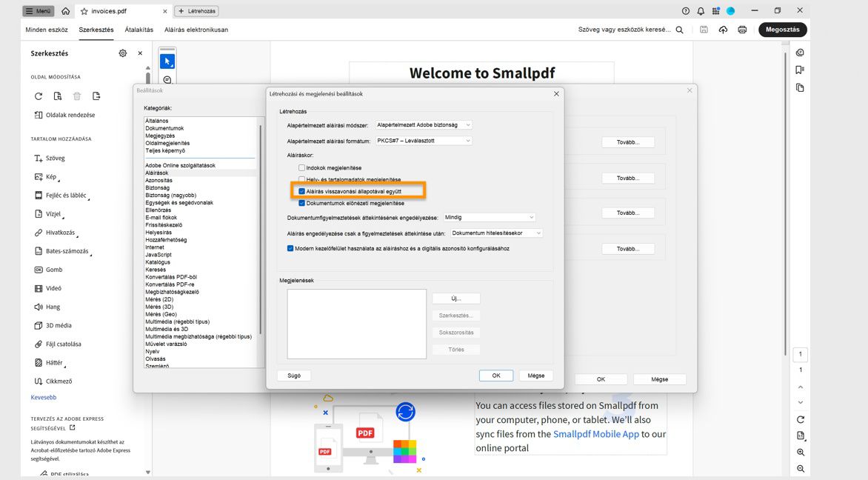Switch to Minden eszköz tab
This screenshot has height=480, width=868.
point(47,30)
